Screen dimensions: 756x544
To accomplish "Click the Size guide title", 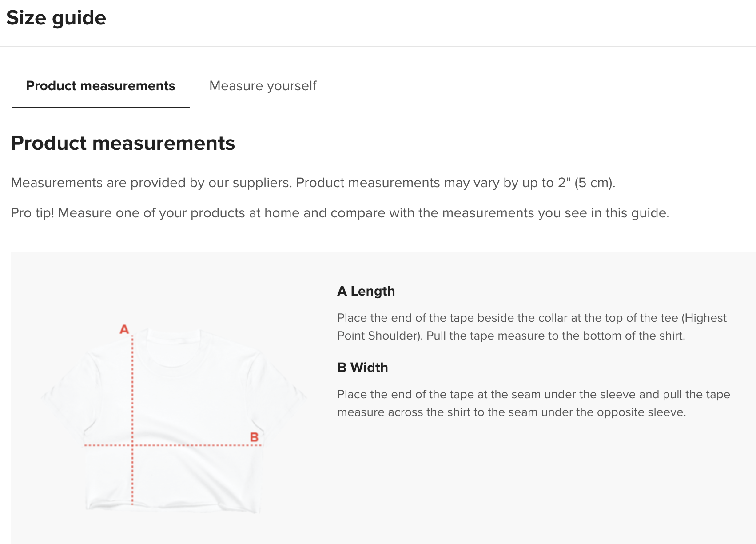I will [56, 18].
